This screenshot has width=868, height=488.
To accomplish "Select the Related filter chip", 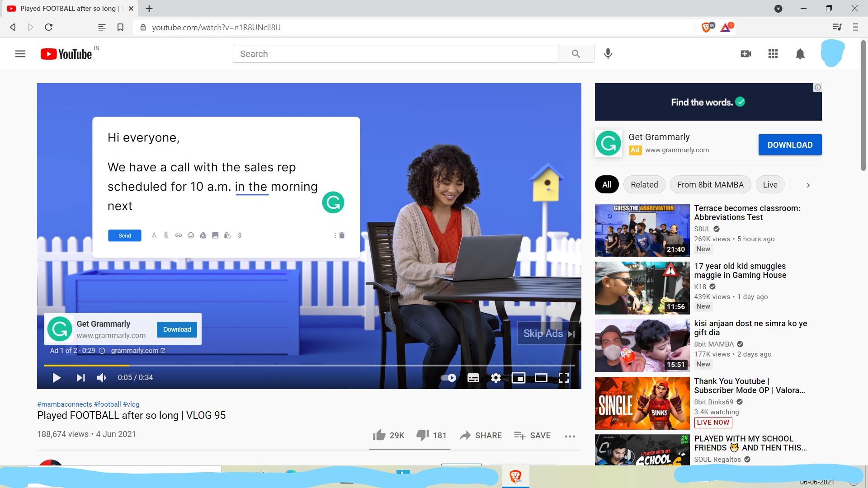I will pos(644,184).
